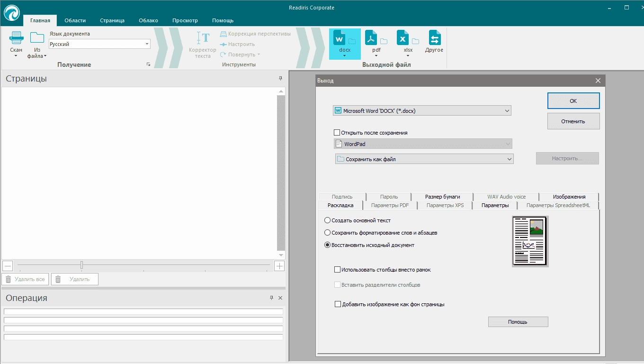The image size is (644, 364).
Task: Expand the docx options arrow
Action: point(345,56)
